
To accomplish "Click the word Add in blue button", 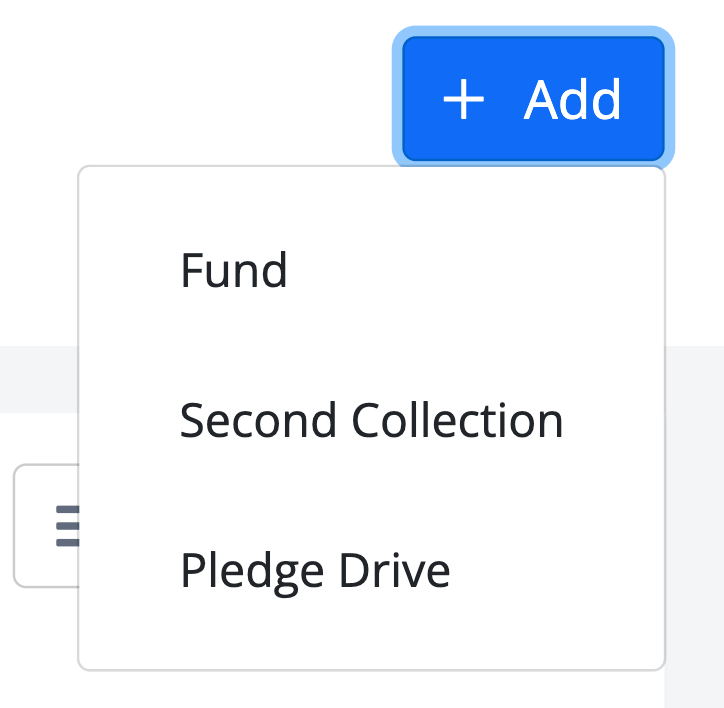I will pos(572,99).
